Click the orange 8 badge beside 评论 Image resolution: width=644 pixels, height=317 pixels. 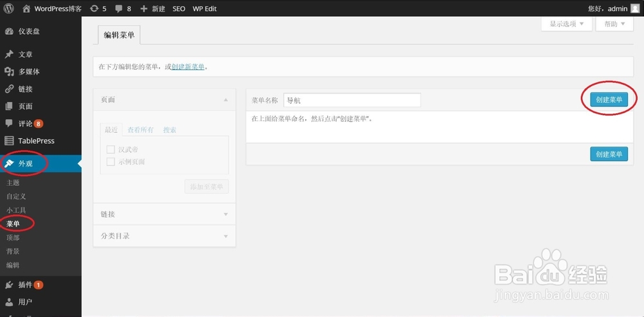point(39,123)
